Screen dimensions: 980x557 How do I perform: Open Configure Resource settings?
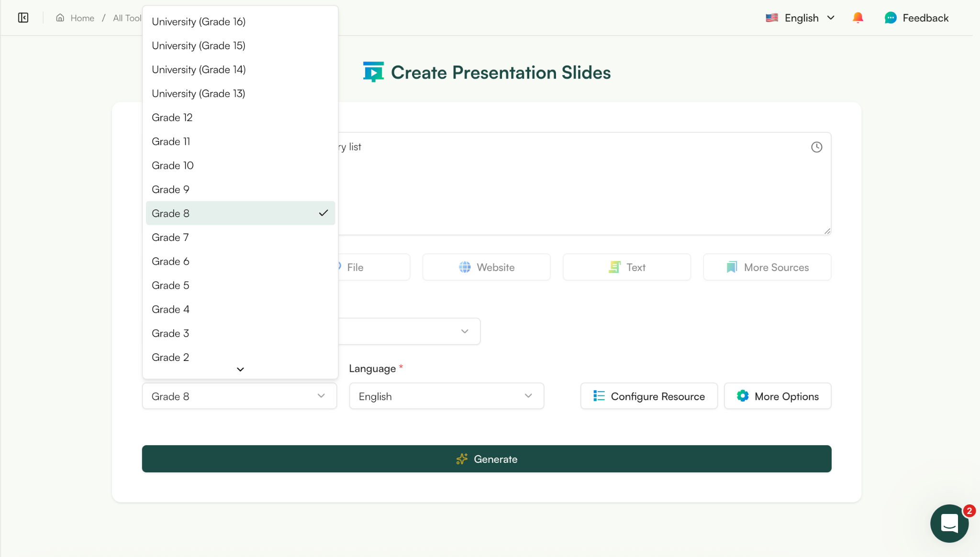coord(648,396)
